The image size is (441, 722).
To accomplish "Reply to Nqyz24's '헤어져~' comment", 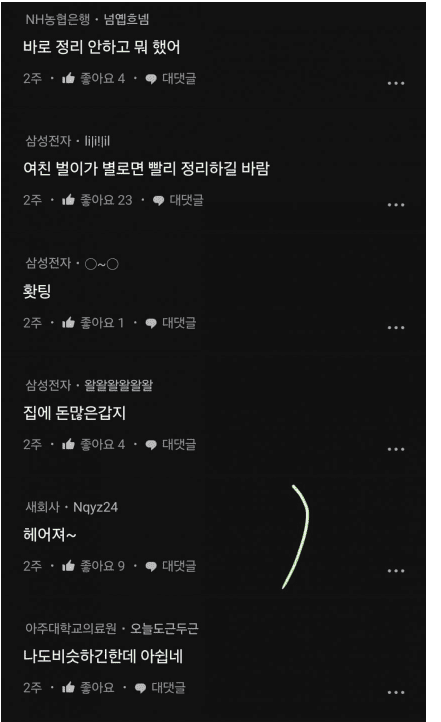I will pos(170,566).
